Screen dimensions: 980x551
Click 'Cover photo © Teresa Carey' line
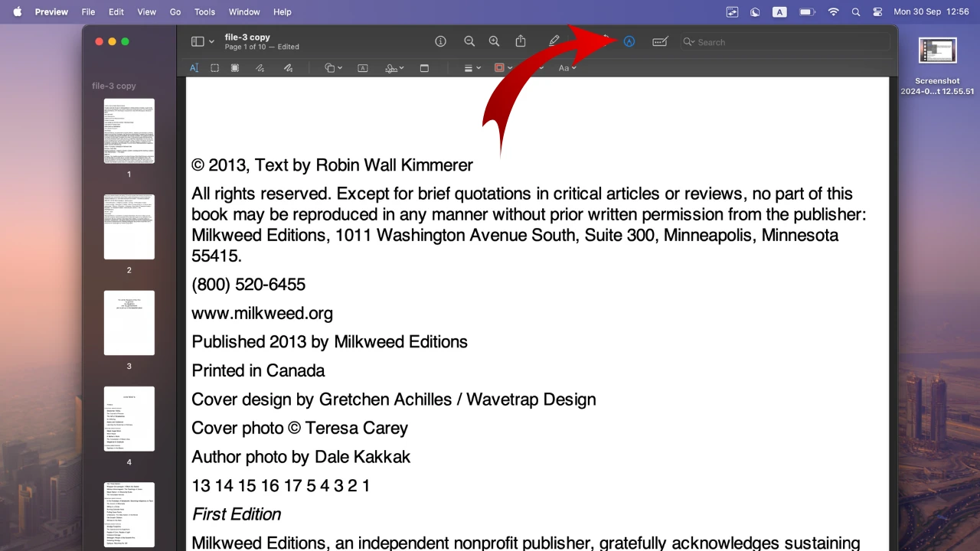point(299,428)
